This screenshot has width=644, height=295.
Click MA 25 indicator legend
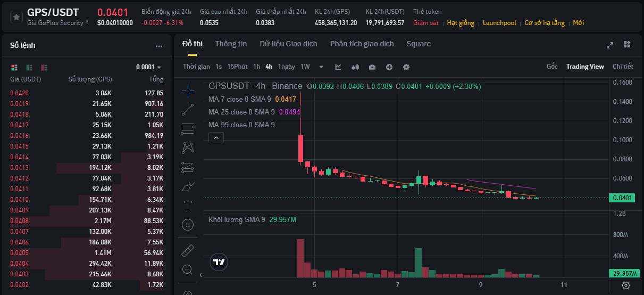[254, 112]
